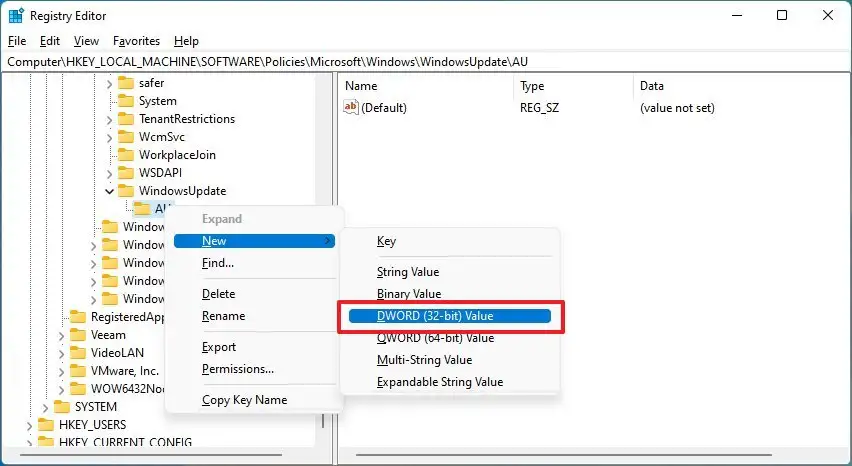Click the Data column header
Image resolution: width=852 pixels, height=466 pixels.
coord(652,86)
